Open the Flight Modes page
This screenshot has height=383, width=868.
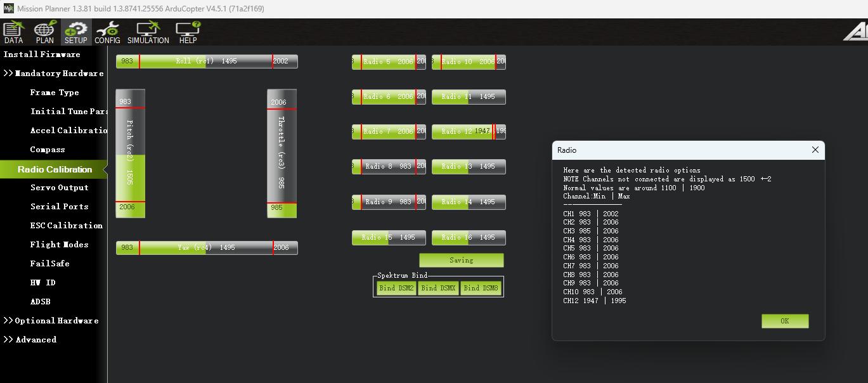[60, 245]
